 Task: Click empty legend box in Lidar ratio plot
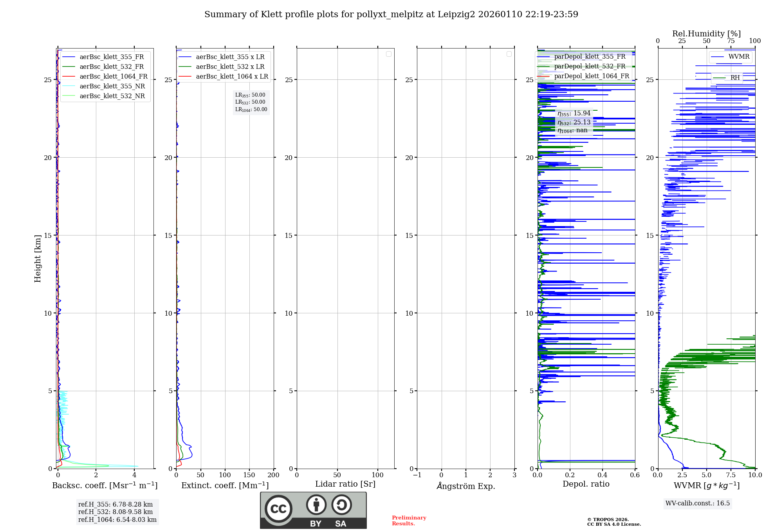tap(388, 54)
